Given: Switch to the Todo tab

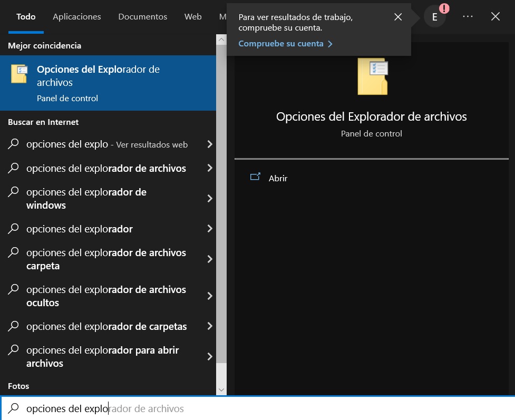Looking at the screenshot, I should 26,17.
